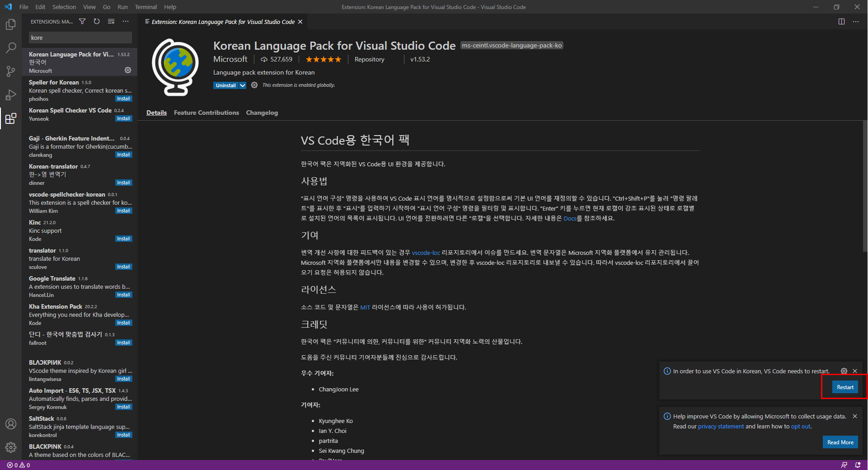Click extension ID ms-ceintl.vscode-language-pack-ko
The image size is (868, 470).
[x=511, y=45]
